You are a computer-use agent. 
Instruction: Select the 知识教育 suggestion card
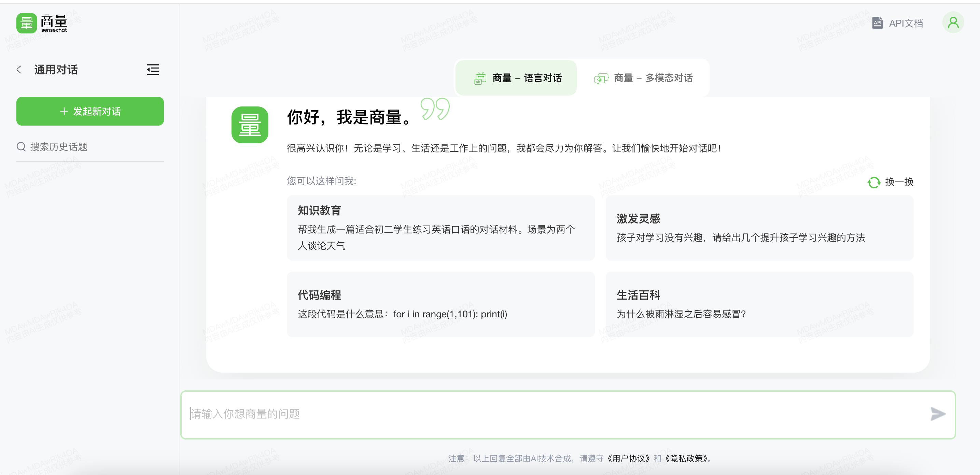[x=440, y=228]
